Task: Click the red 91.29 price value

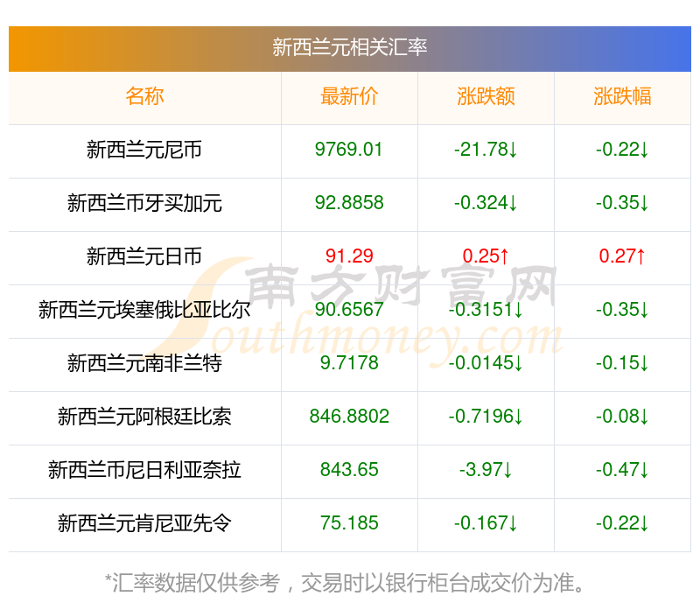Action: click(x=349, y=256)
